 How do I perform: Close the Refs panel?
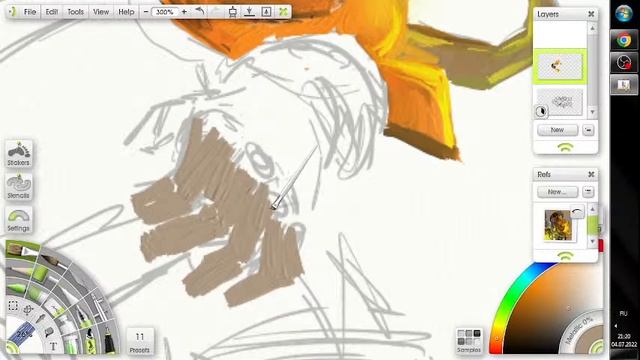[591, 174]
